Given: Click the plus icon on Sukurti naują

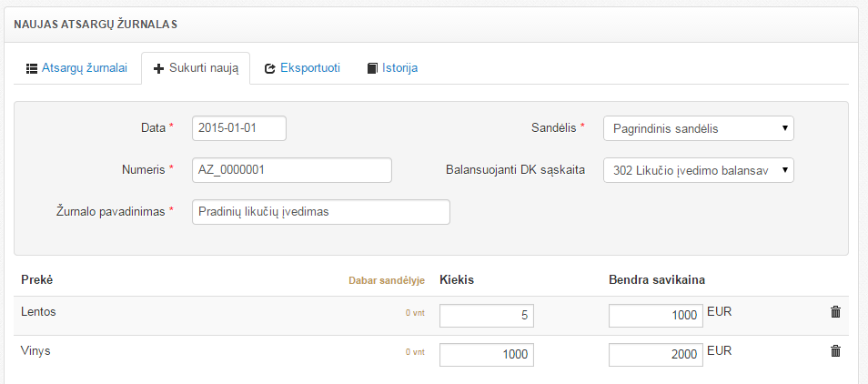Looking at the screenshot, I should (159, 68).
